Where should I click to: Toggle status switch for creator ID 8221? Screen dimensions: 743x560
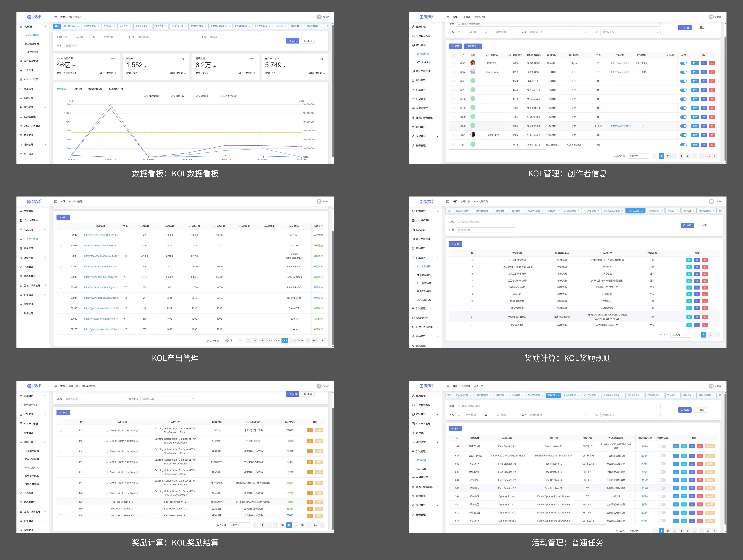coord(684,81)
